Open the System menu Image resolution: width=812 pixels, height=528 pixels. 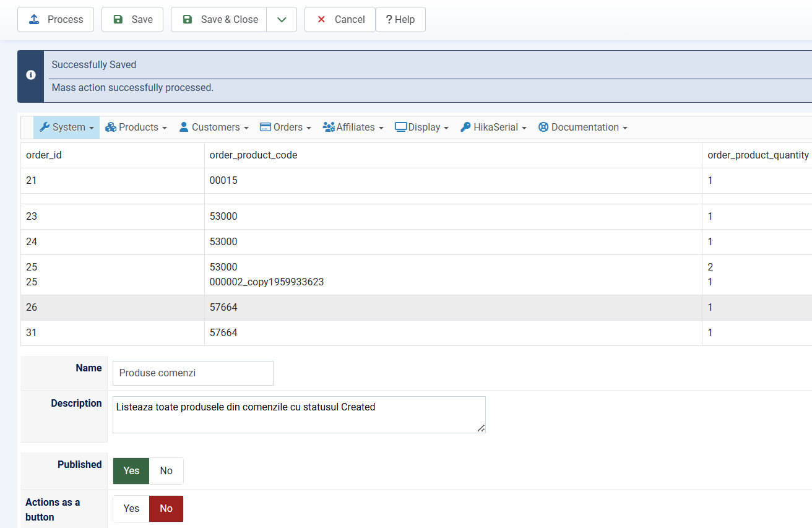tap(67, 127)
